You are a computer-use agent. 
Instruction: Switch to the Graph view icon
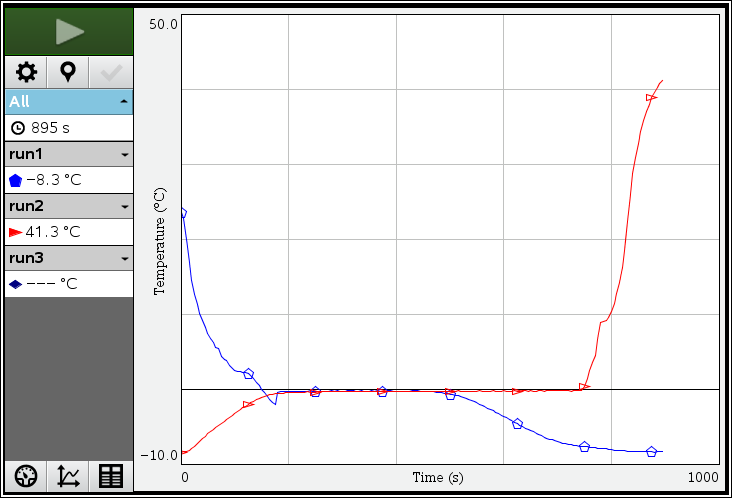tap(68, 476)
